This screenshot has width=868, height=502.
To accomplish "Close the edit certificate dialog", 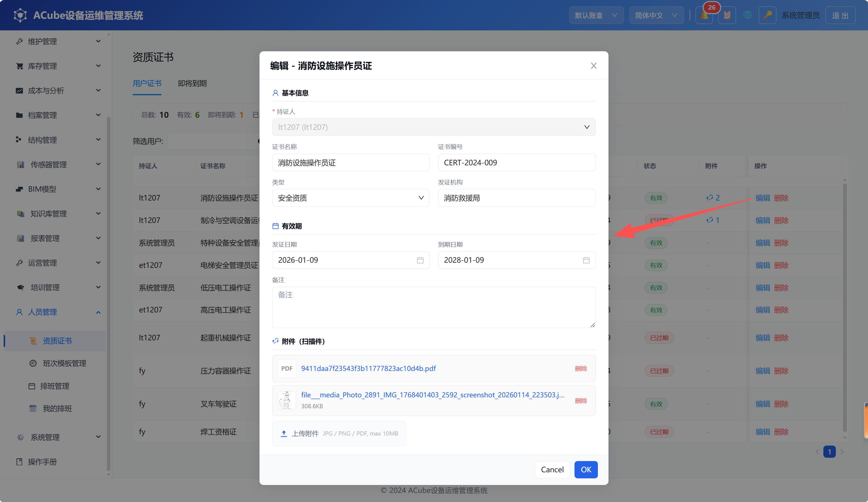I will (x=593, y=66).
